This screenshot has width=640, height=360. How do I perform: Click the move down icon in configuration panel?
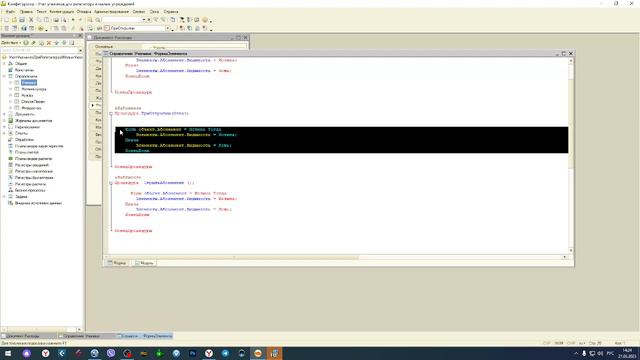pyautogui.click(x=64, y=42)
